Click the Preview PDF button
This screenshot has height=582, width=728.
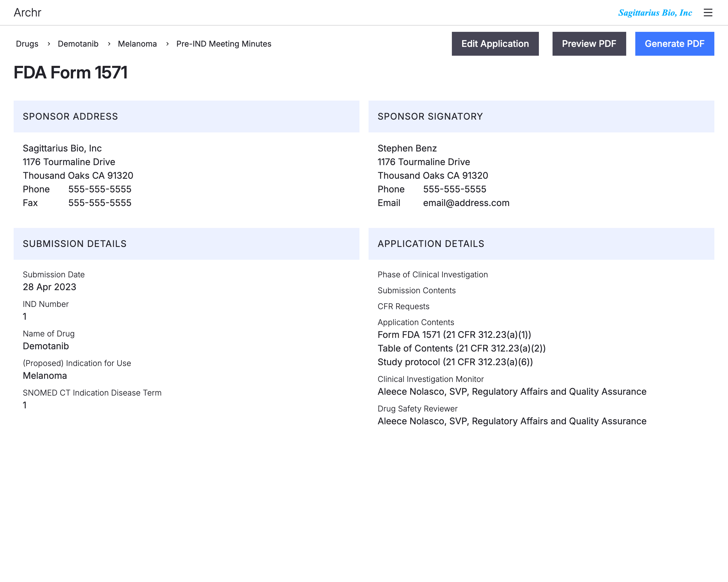click(589, 43)
